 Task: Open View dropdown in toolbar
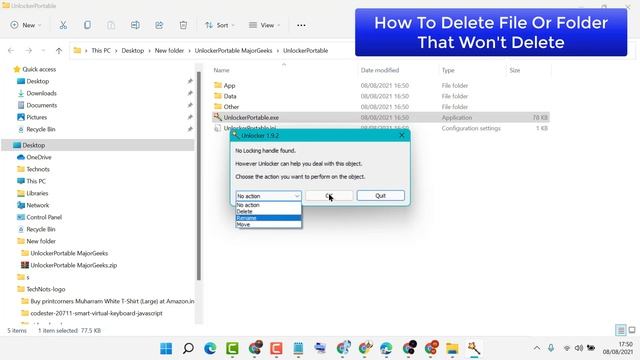[264, 25]
